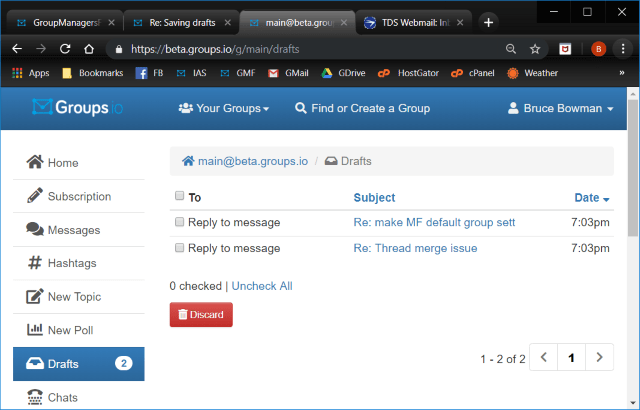
Task: Go to previous page of drafts
Action: tap(543, 357)
